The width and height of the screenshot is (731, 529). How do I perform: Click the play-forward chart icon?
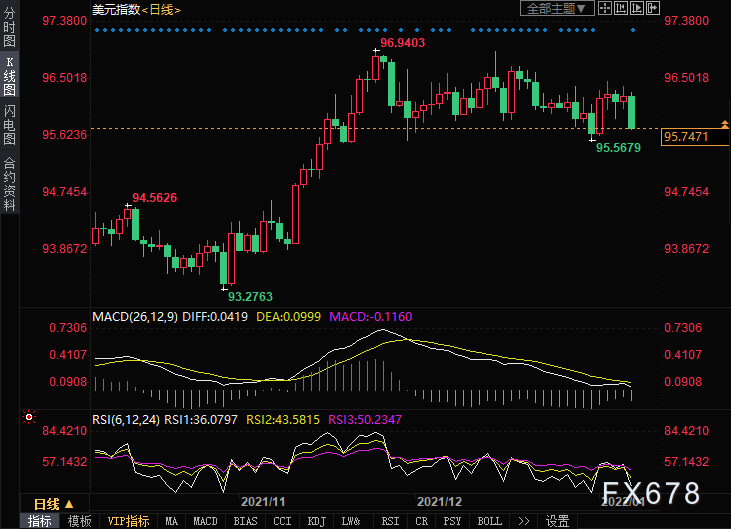[x=637, y=8]
